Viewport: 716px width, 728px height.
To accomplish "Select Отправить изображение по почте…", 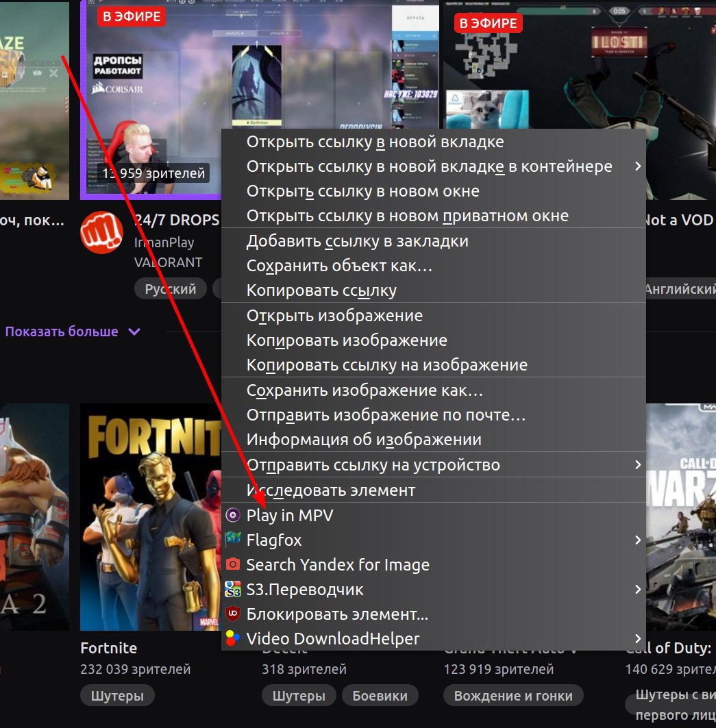I will pos(434,415).
